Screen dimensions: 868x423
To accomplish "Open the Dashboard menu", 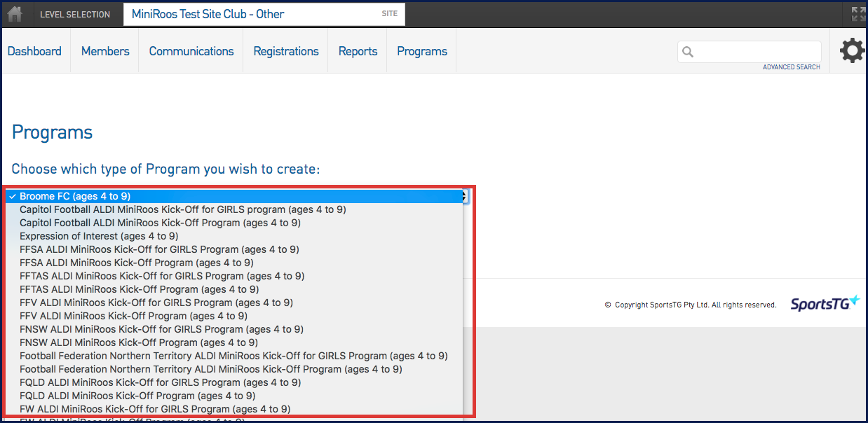I will (x=34, y=51).
